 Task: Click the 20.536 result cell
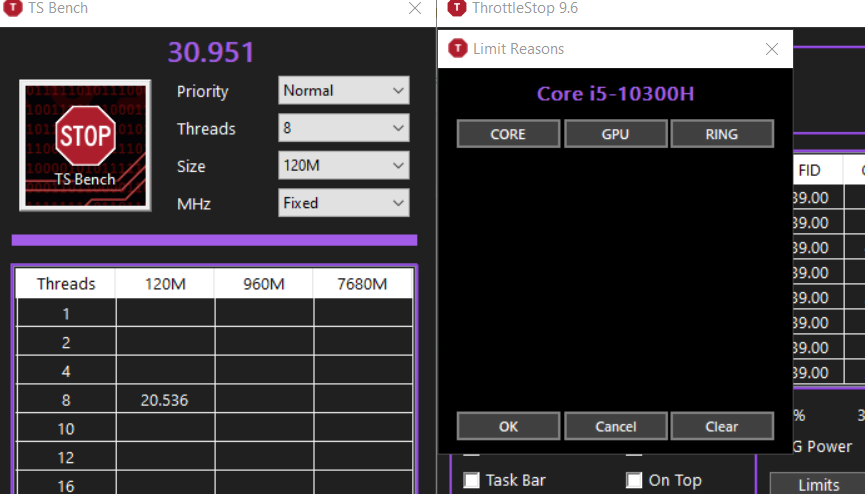point(165,400)
